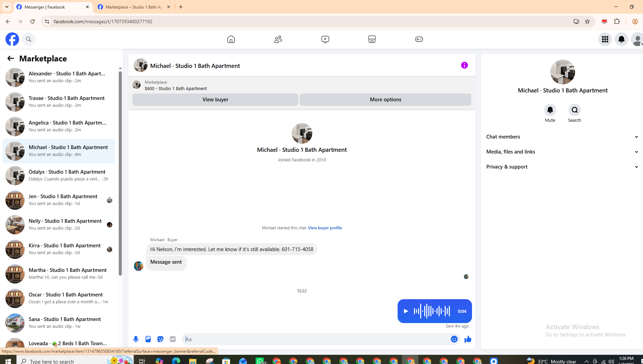Open Jen's Studio 1 Bath chat
Viewport: 643px width, 364px height.
59,200
